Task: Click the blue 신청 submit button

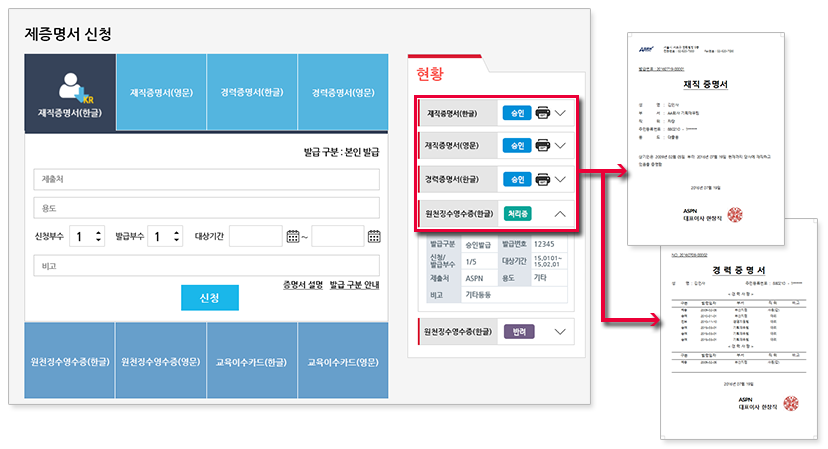Action: pos(210,298)
